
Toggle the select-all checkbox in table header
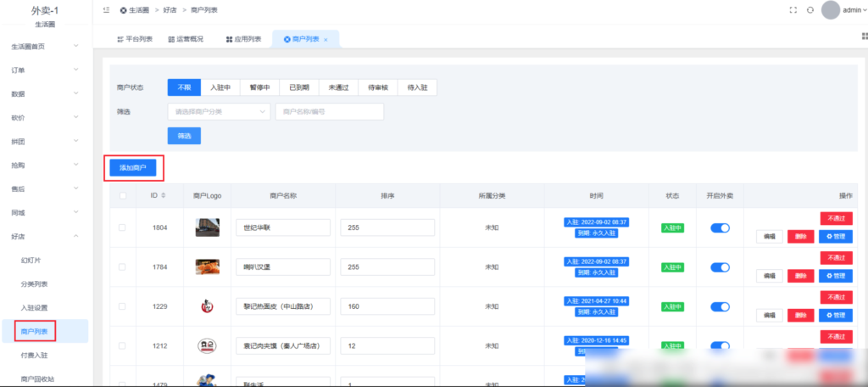click(x=123, y=196)
